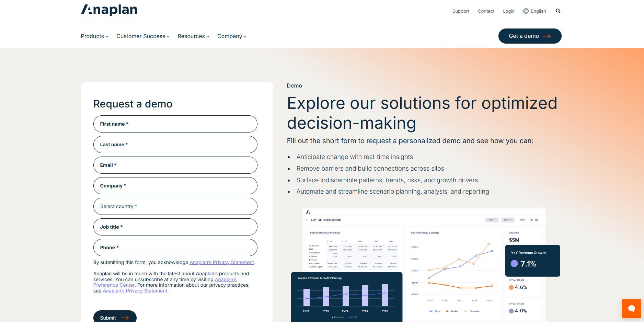This screenshot has height=322, width=644.
Task: Select the pencil edit icon in the dashboard
Action: 531,220
